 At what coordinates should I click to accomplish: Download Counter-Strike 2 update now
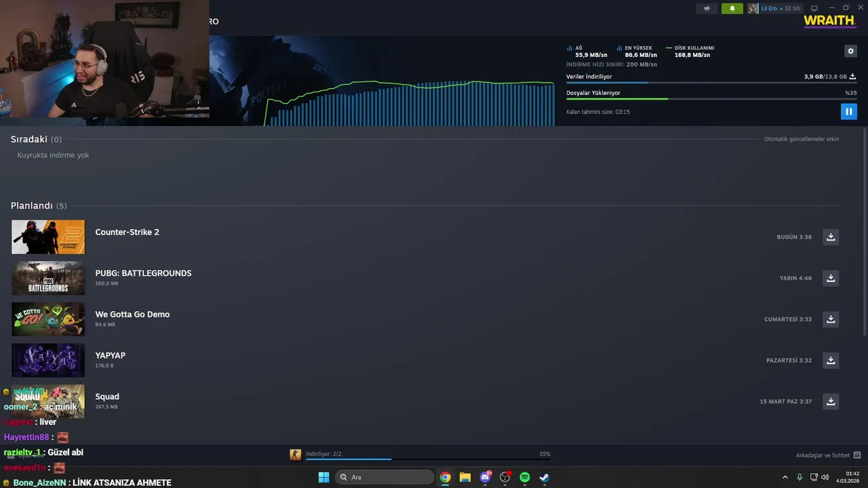click(831, 237)
